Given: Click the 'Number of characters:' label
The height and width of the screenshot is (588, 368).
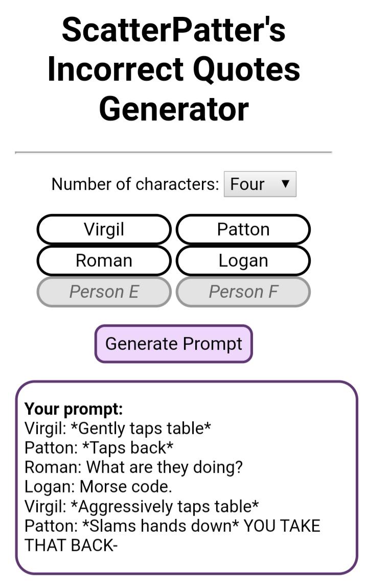Looking at the screenshot, I should (x=135, y=184).
